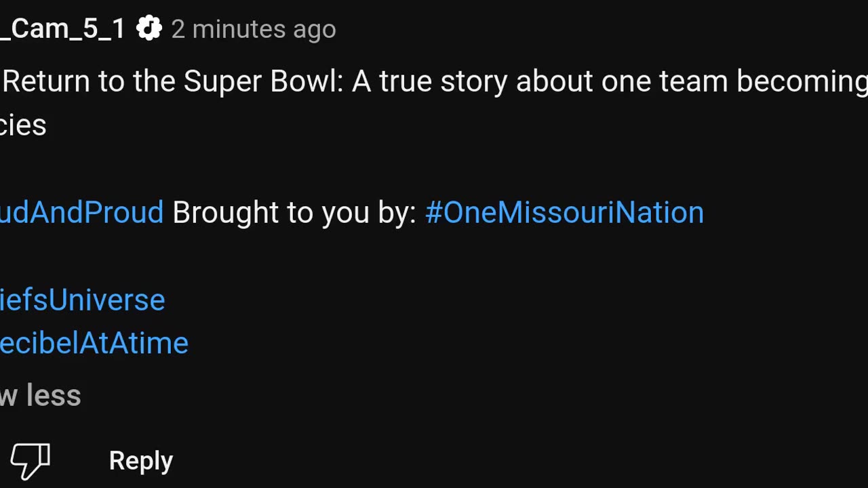Click the word "Return" in the comment

click(x=46, y=82)
